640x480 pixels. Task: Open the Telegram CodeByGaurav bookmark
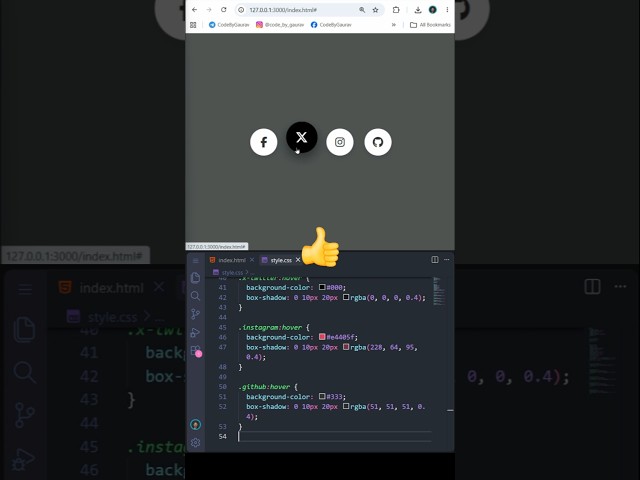pos(229,25)
